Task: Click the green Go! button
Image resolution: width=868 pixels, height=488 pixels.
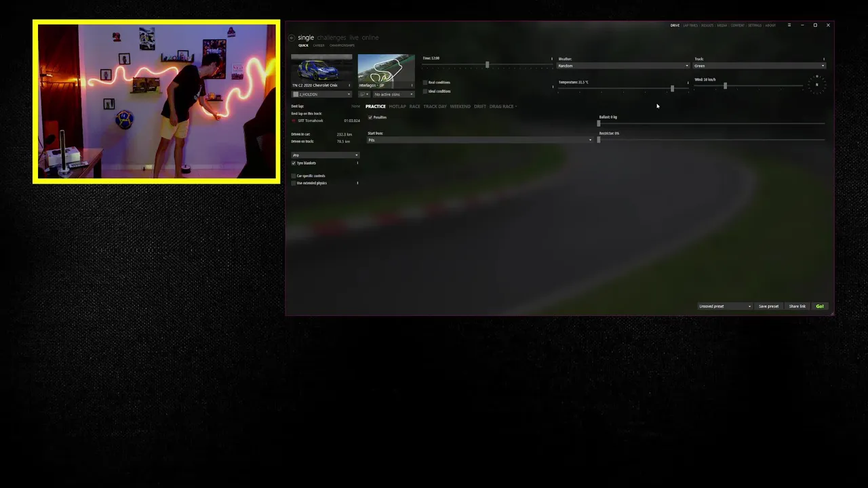Action: pyautogui.click(x=820, y=306)
